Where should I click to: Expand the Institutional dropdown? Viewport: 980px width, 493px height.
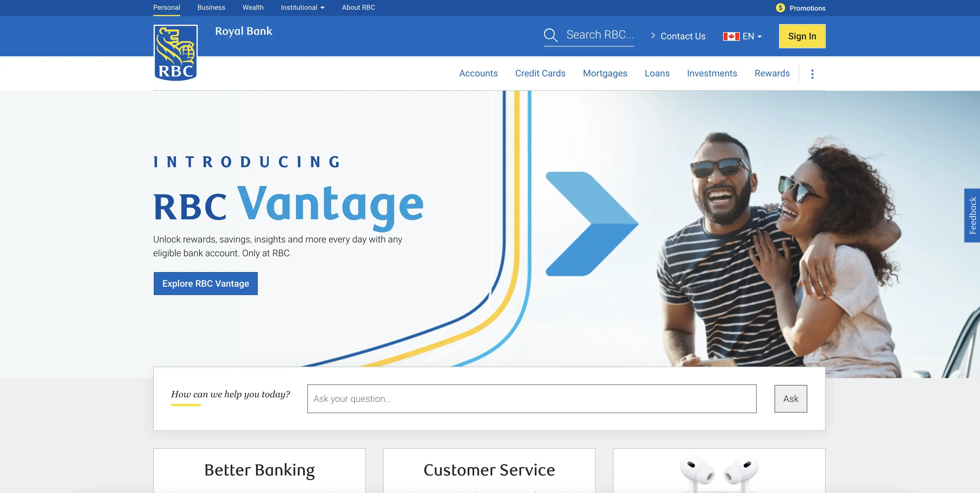tap(302, 7)
